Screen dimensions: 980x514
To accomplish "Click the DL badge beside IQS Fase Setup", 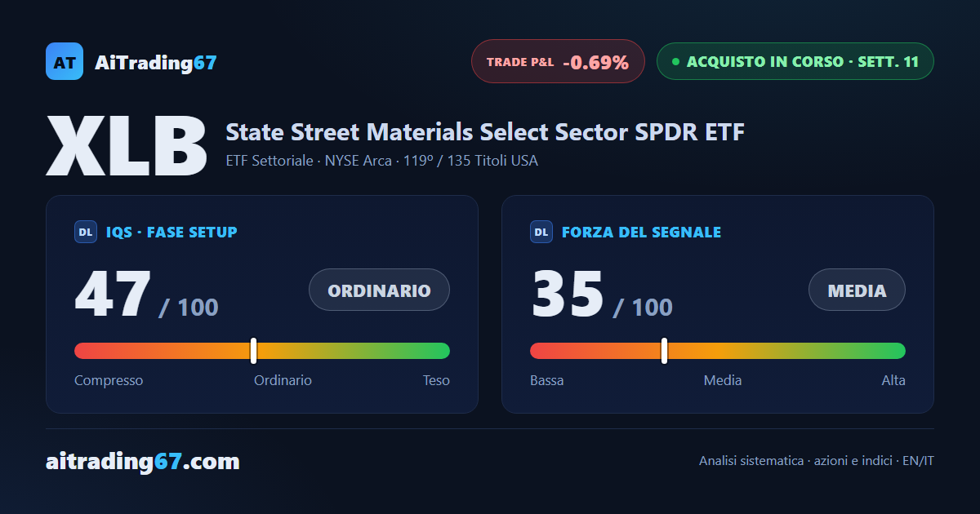I will tap(86, 233).
